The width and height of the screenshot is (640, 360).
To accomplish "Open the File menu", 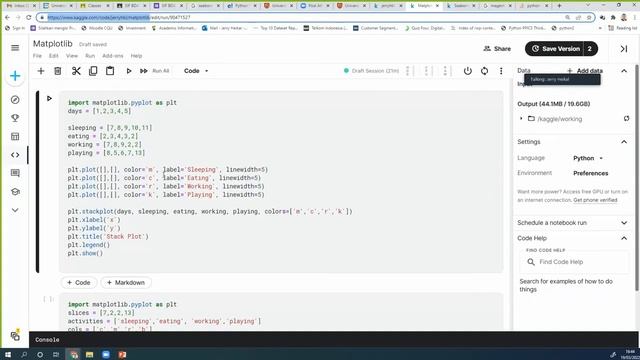I will pyautogui.click(x=37, y=56).
